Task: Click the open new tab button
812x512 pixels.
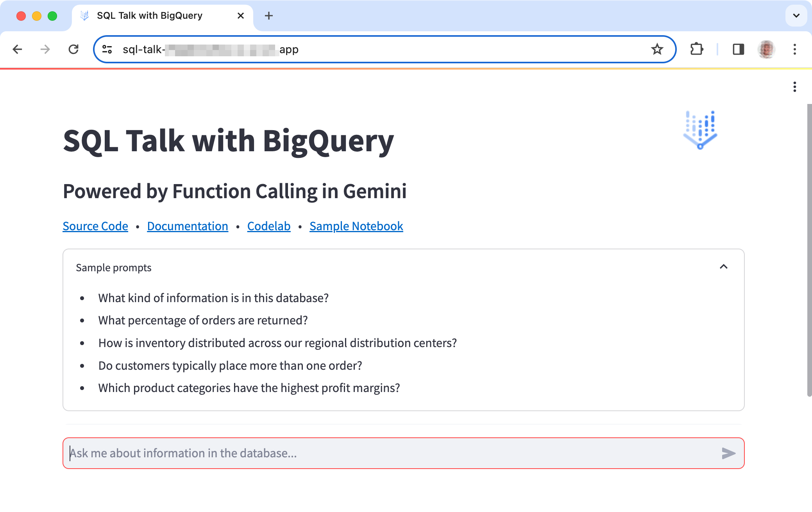Action: (x=269, y=16)
